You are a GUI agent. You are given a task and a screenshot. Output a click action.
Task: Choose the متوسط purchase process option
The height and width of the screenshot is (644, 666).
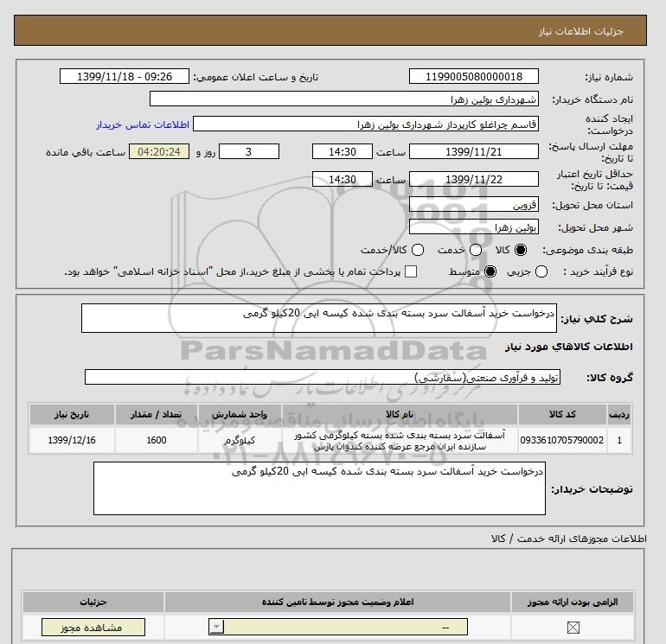click(490, 271)
